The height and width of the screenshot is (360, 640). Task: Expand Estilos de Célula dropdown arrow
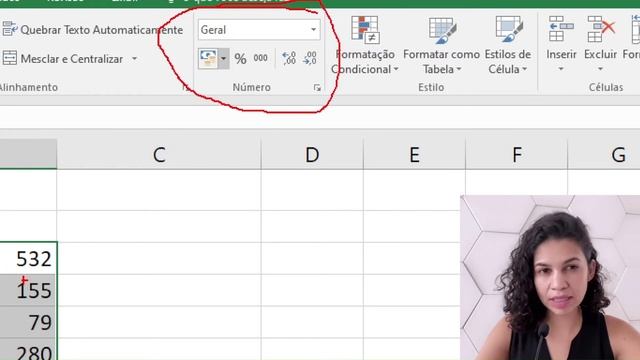(524, 69)
